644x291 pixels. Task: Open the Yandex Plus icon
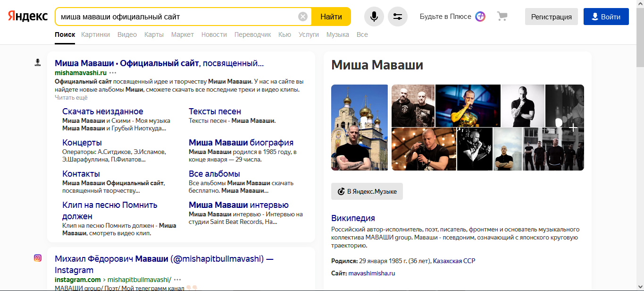click(x=480, y=17)
